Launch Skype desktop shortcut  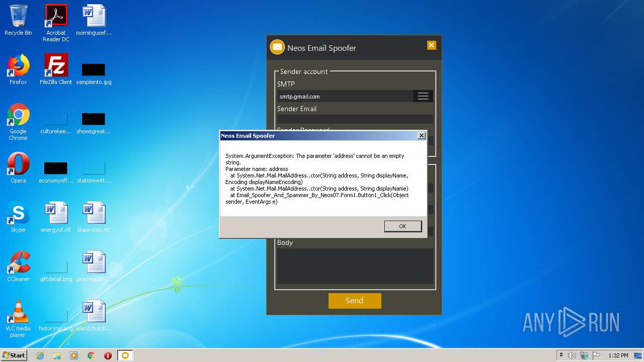(x=18, y=217)
